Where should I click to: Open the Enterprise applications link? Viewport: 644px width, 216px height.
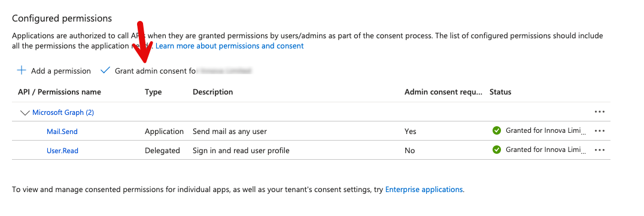pos(424,190)
